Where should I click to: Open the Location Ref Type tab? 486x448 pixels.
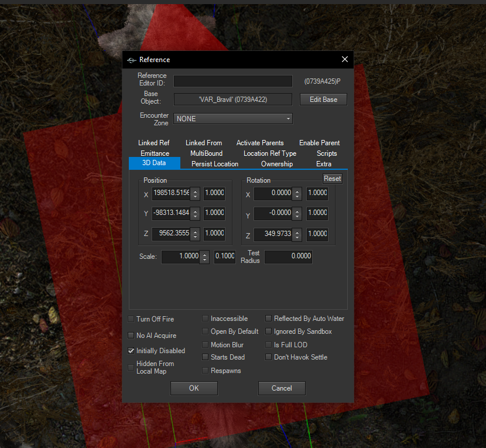(270, 153)
